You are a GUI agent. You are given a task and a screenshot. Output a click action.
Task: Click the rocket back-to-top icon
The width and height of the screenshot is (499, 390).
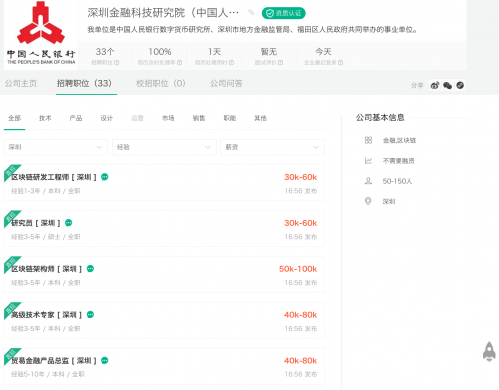point(489,352)
